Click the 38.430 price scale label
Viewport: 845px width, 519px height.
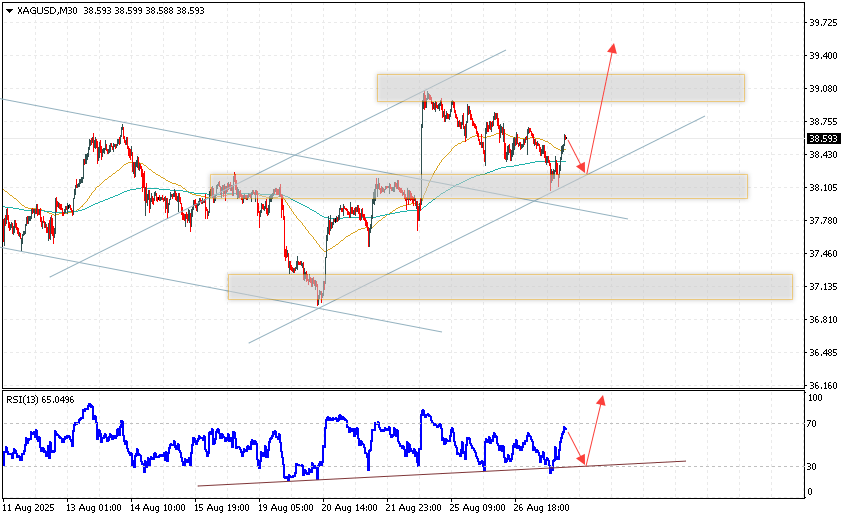(x=823, y=155)
